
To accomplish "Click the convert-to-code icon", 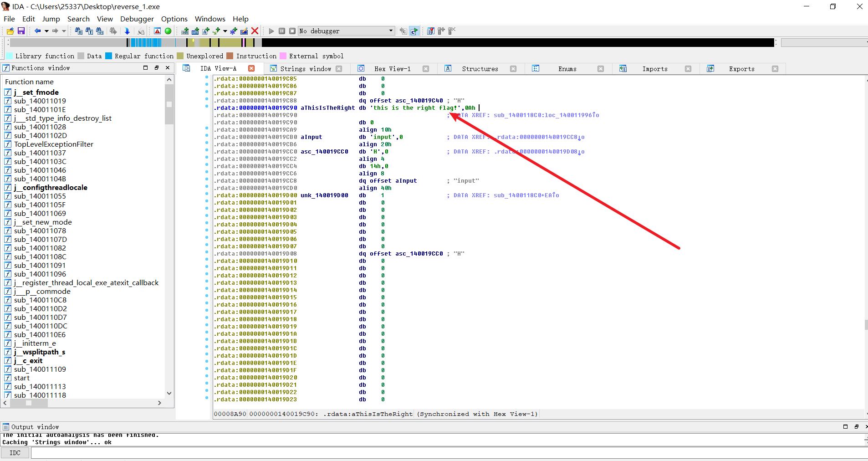I will click(x=185, y=31).
